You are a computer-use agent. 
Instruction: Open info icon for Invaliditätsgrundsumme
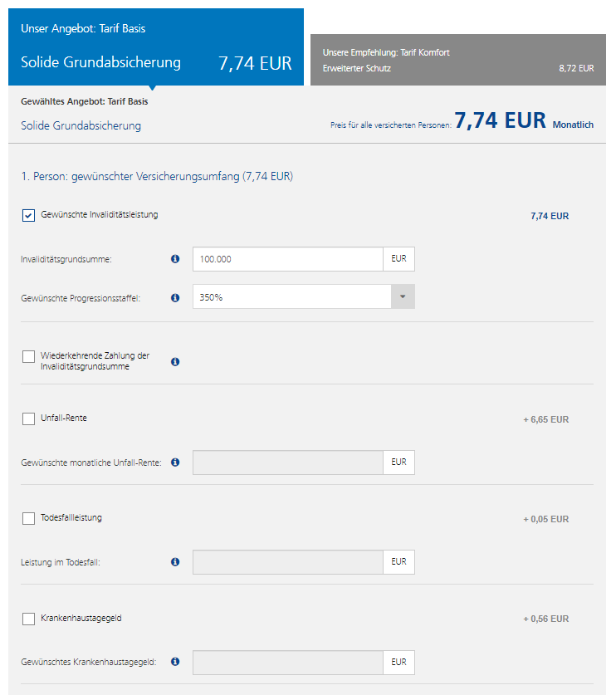[175, 259]
